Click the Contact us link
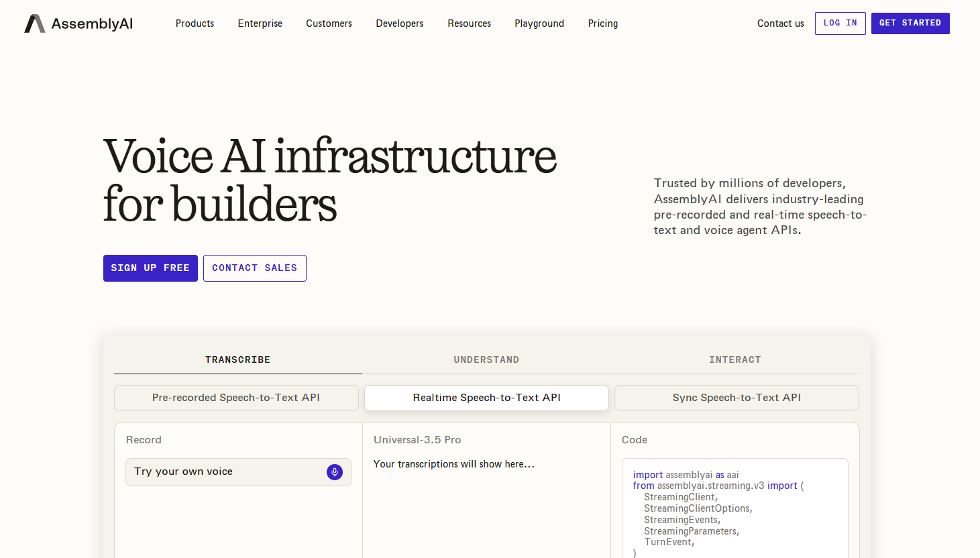This screenshot has height=558, width=980. click(781, 23)
